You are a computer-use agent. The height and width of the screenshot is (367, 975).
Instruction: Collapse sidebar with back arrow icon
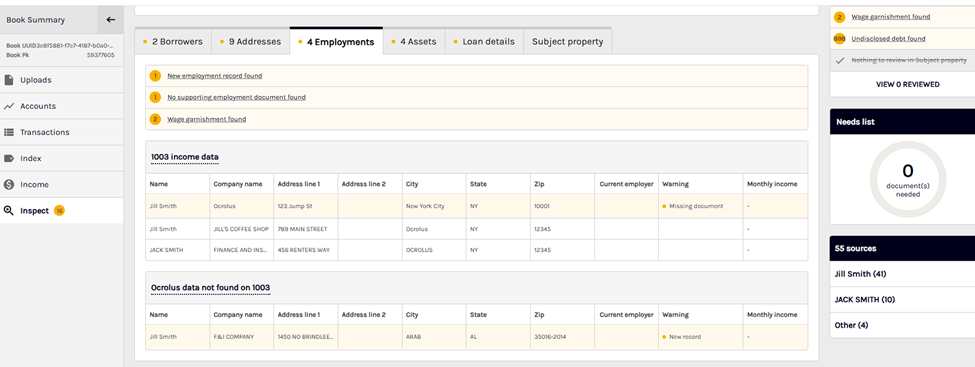coord(111,20)
